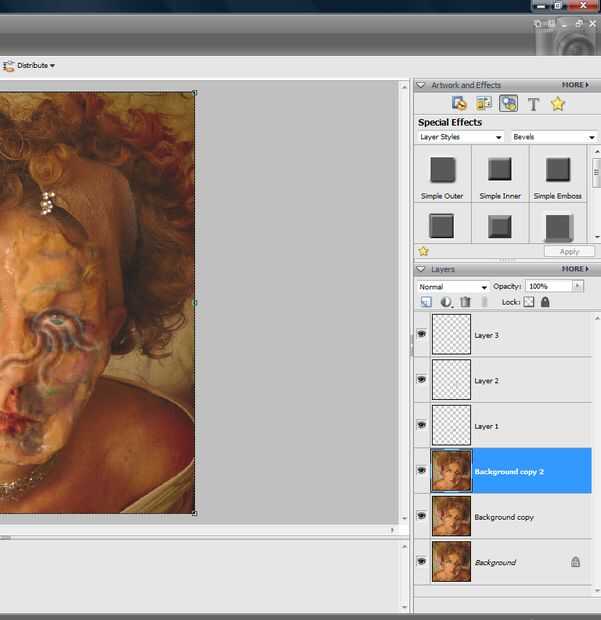Open the Artwork content icon
This screenshot has height=620, width=601.
(459, 103)
